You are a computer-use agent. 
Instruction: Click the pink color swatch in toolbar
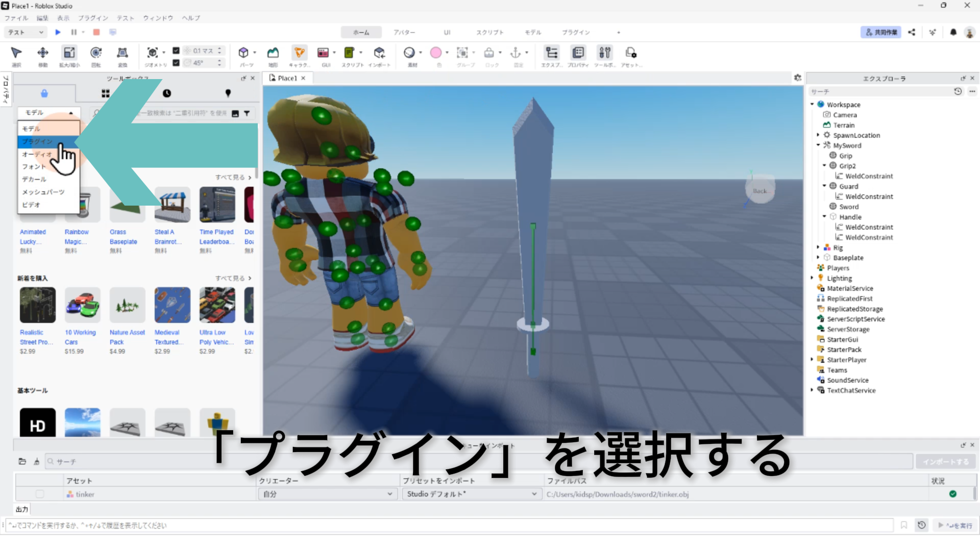coord(436,53)
